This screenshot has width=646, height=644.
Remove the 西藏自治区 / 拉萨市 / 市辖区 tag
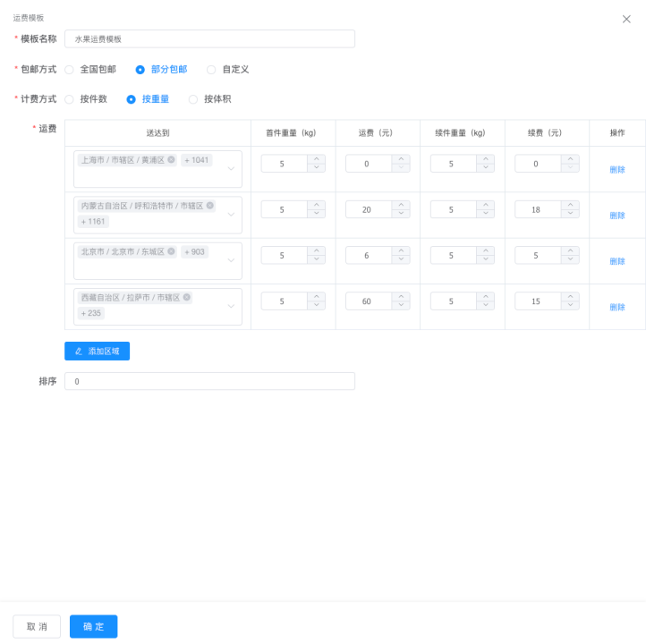tap(187, 297)
